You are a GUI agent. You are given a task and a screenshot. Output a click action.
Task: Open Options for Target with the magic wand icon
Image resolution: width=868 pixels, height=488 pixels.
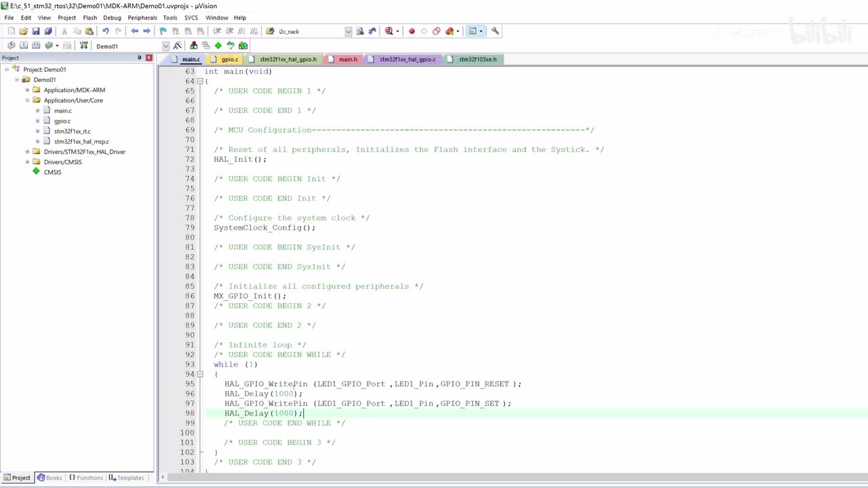click(178, 45)
